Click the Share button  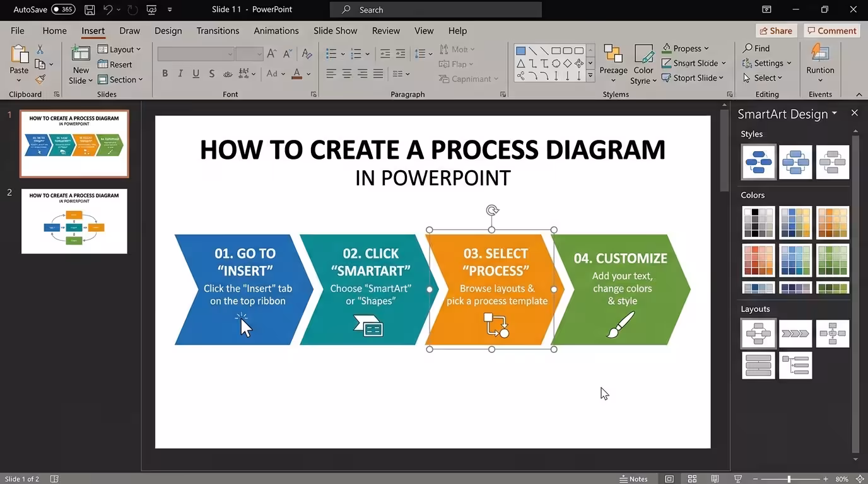tap(777, 30)
